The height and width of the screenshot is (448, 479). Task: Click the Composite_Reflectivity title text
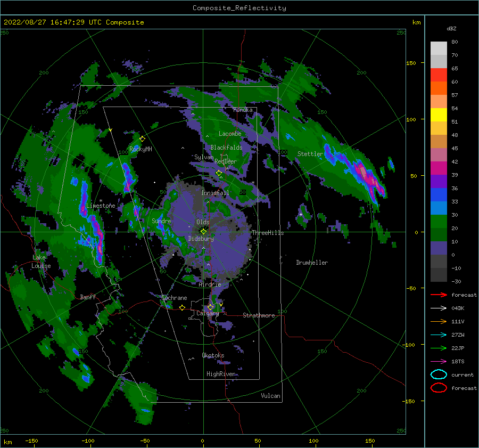(240, 8)
